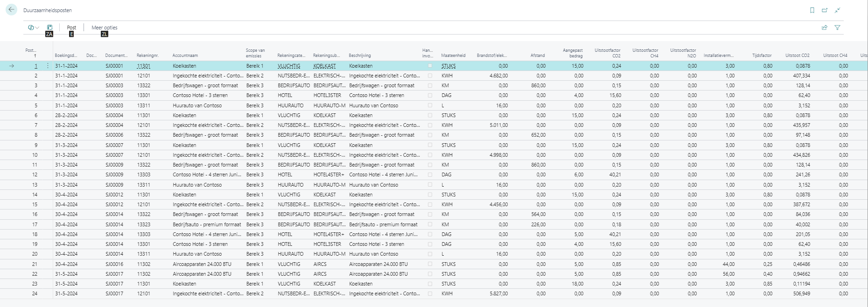This screenshot has height=307, width=868.
Task: Select fuel/electricity value 5.011,00
Action: pyautogui.click(x=499, y=125)
